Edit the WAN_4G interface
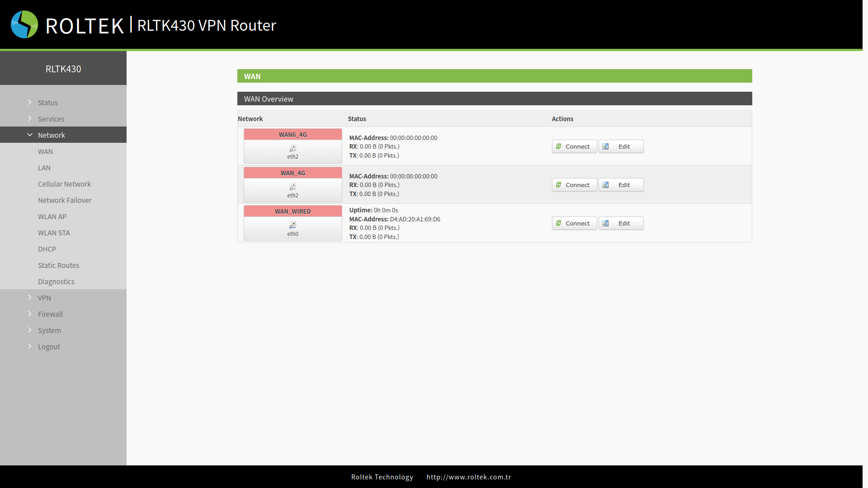The width and height of the screenshot is (868, 488). pyautogui.click(x=621, y=185)
